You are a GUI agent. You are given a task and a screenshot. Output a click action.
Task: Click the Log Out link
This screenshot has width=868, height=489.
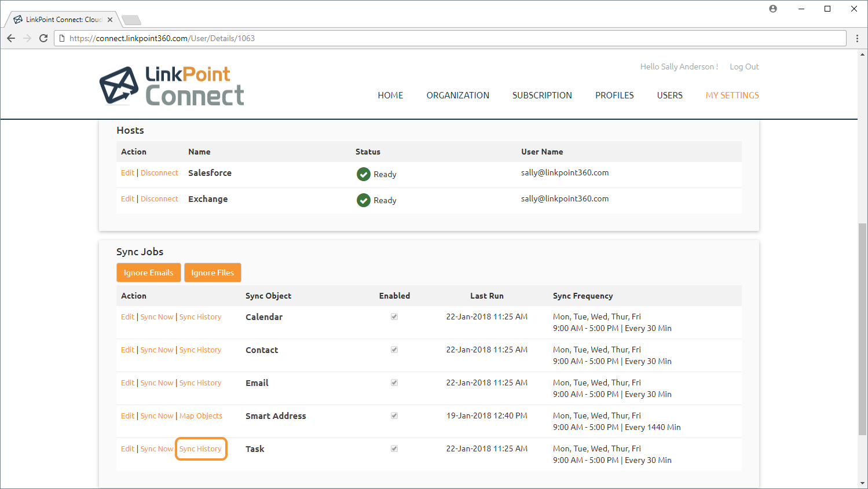(x=744, y=67)
